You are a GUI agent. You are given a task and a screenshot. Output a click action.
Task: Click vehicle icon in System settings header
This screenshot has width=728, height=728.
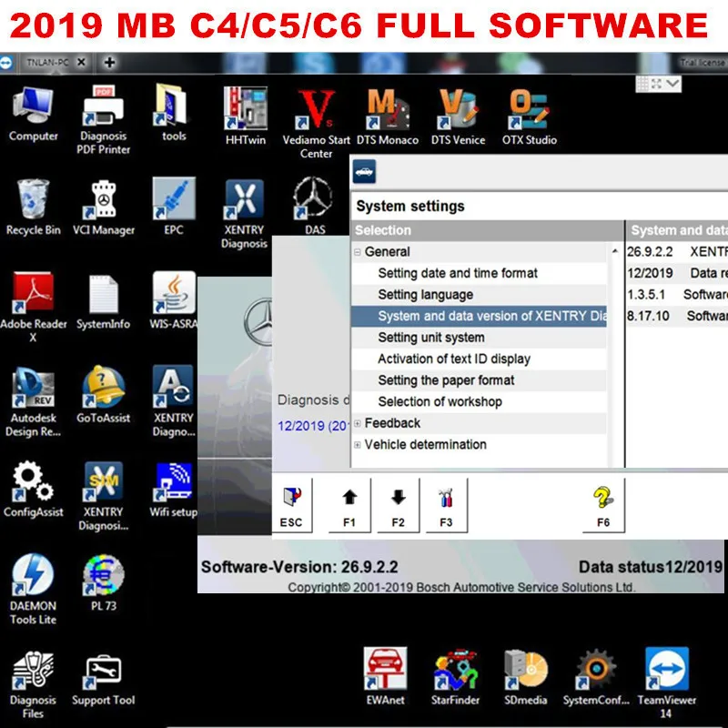[x=364, y=172]
